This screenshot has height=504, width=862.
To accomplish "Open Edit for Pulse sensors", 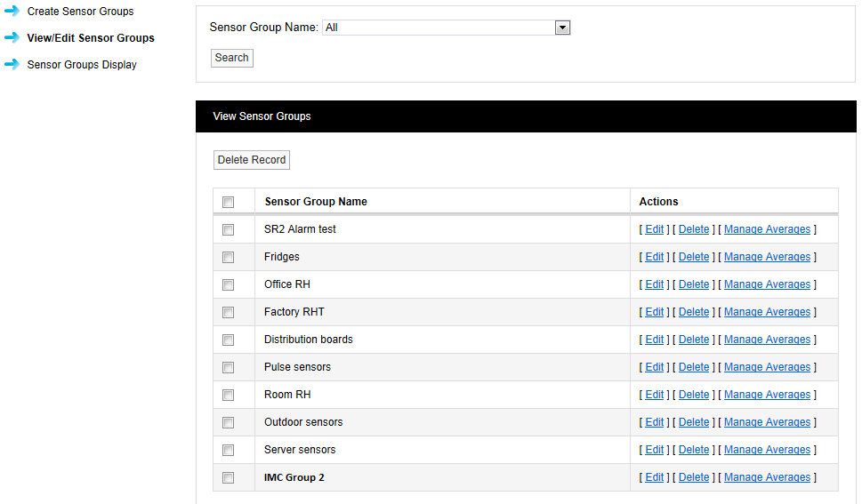I will click(654, 367).
